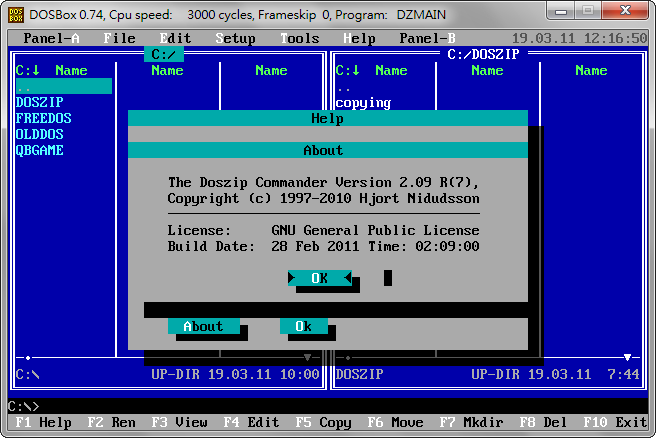The image size is (656, 438).
Task: Click the About button in Help dialog
Action: 204,326
